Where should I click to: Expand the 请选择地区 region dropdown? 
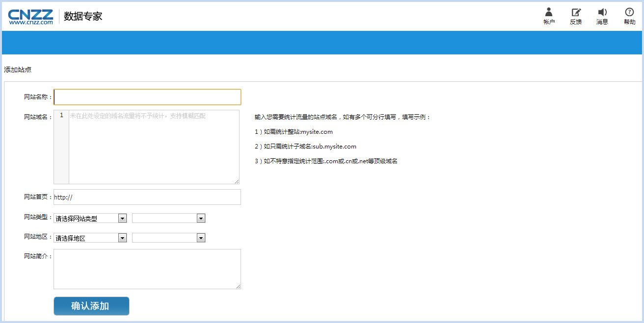coord(90,238)
